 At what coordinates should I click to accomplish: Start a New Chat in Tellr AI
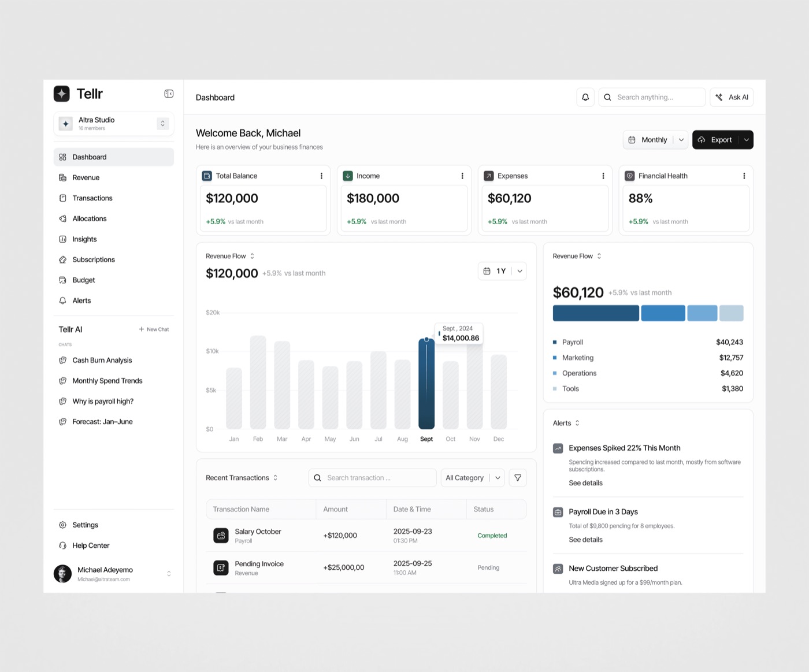pos(154,329)
